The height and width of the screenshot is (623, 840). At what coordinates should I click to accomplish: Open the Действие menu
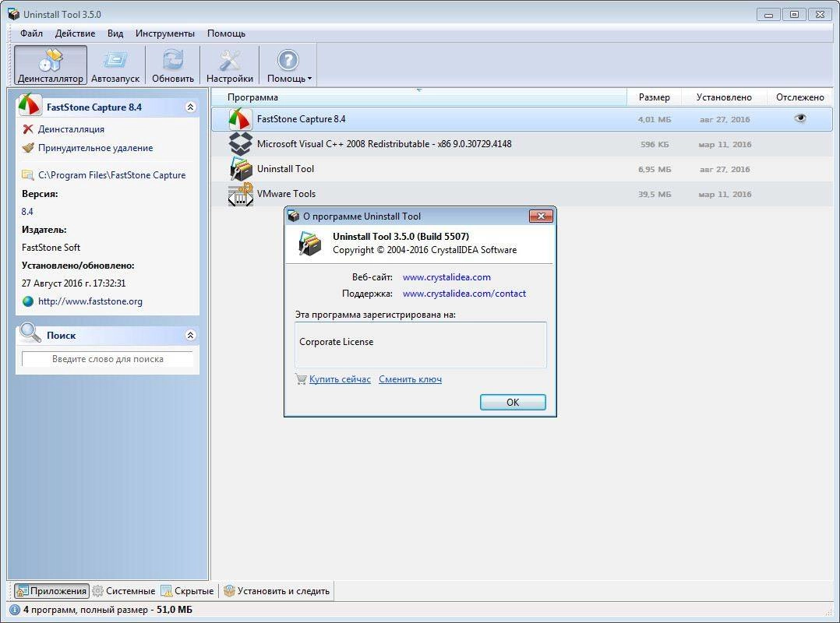[75, 33]
